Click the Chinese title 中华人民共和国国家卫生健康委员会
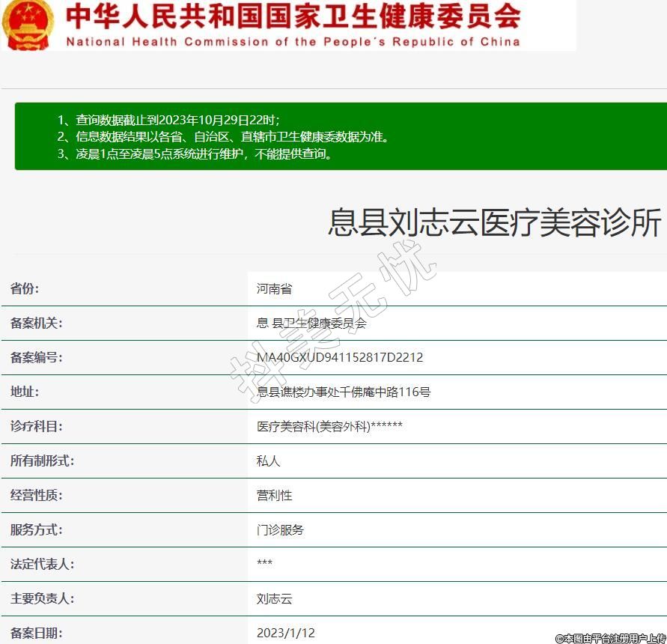 click(x=293, y=16)
